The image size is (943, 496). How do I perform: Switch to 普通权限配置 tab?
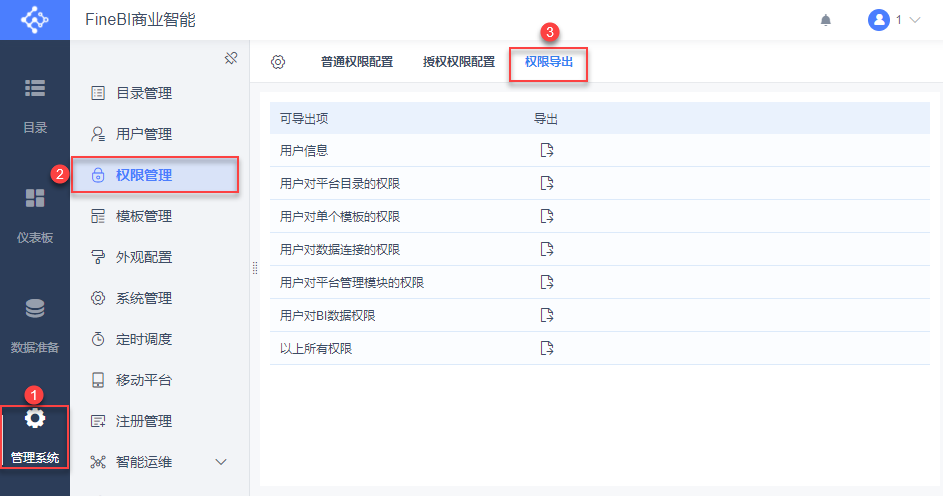(357, 62)
